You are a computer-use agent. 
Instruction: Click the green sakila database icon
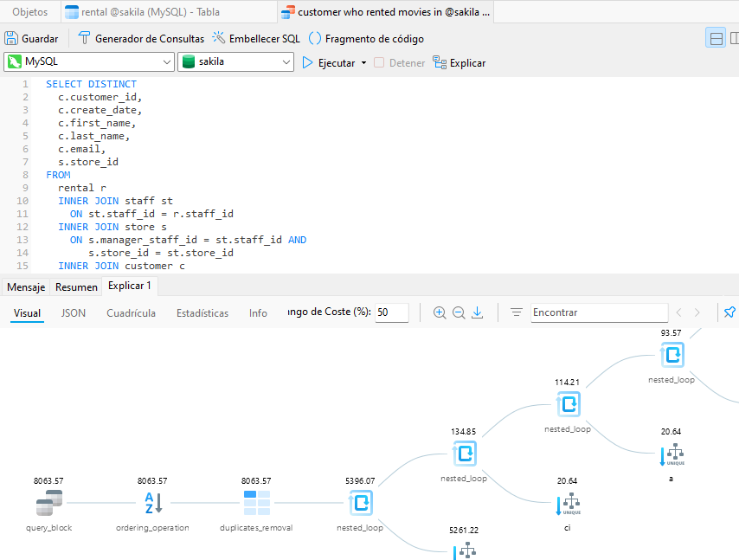pos(189,61)
